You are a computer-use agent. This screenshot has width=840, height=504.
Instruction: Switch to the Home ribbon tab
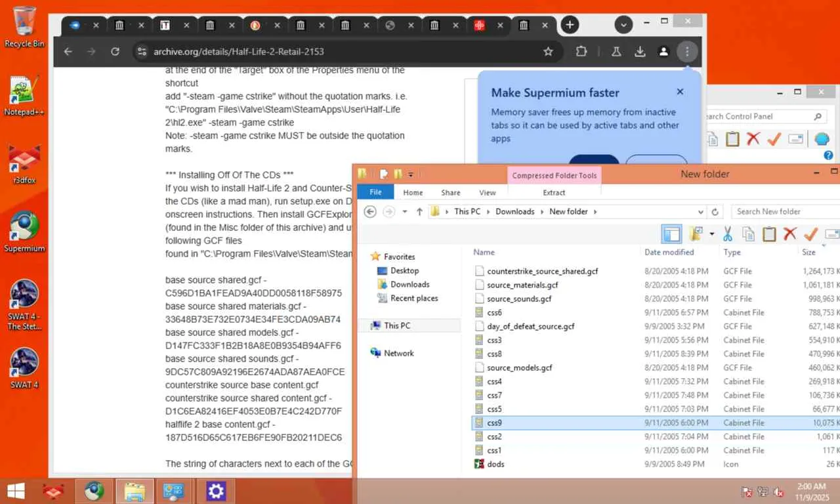413,192
